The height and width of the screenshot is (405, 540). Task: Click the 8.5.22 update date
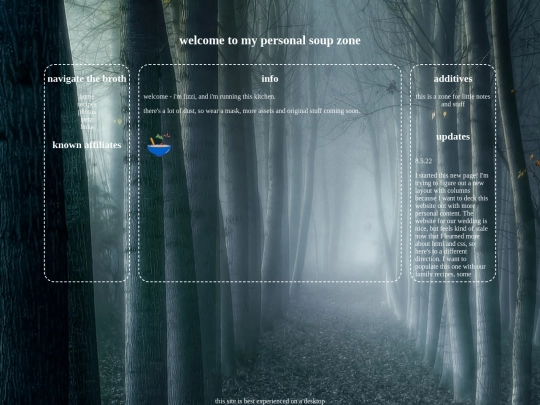point(423,161)
